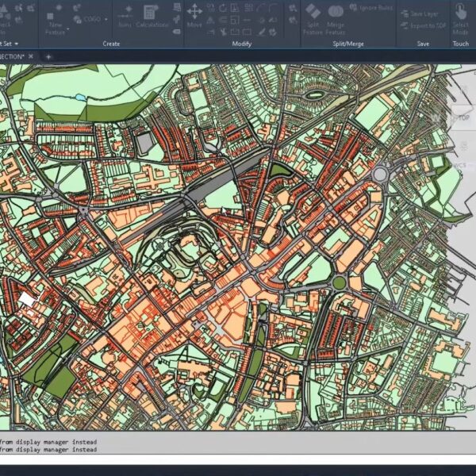This screenshot has width=476, height=476.
Task: Click the Split Feature icon
Action: pyautogui.click(x=313, y=14)
